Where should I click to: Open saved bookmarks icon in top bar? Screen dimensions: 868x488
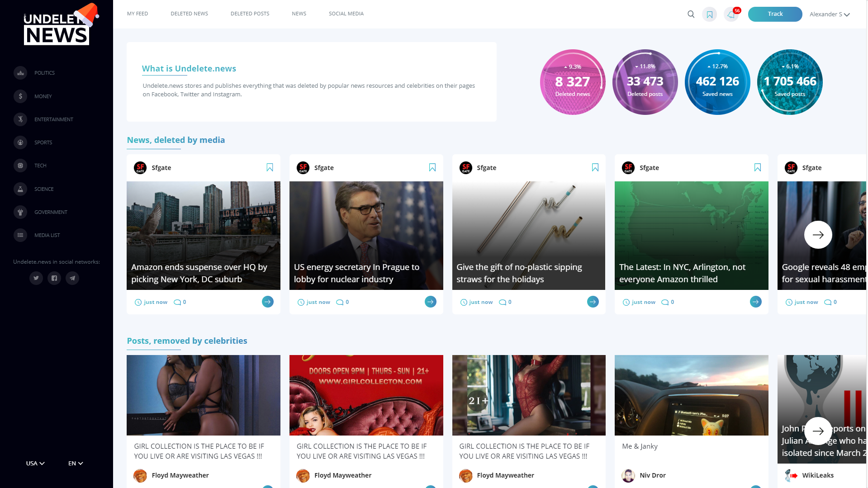[x=709, y=14]
